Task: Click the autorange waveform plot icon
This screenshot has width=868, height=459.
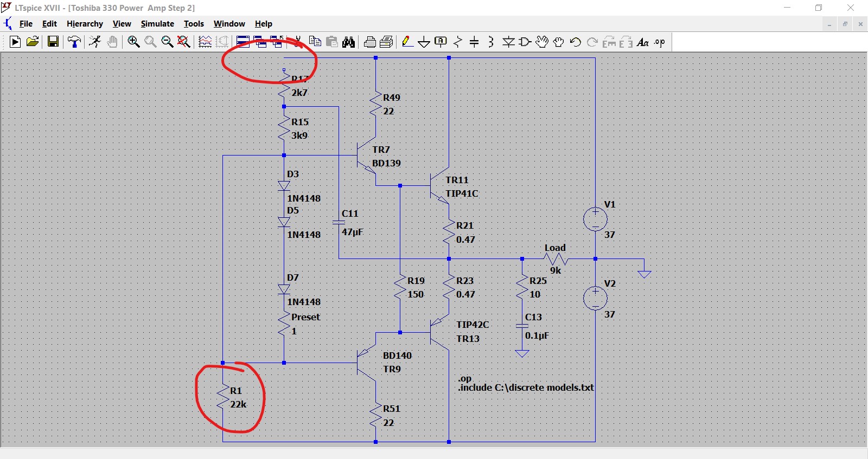Action: [205, 42]
